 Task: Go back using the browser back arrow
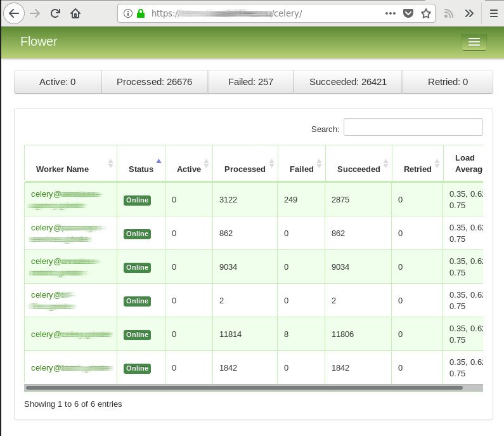(14, 13)
